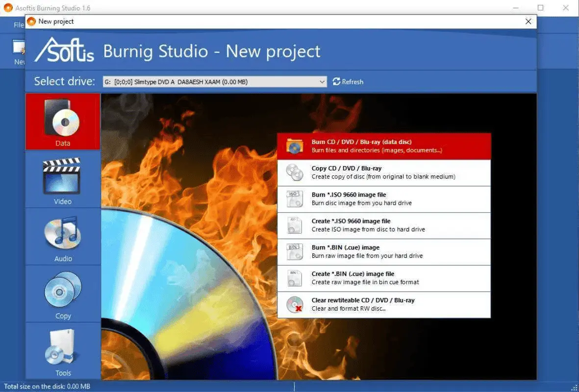Image resolution: width=579 pixels, height=392 pixels.
Task: Pick Create *.BIN (.cue) image file
Action: click(x=384, y=278)
